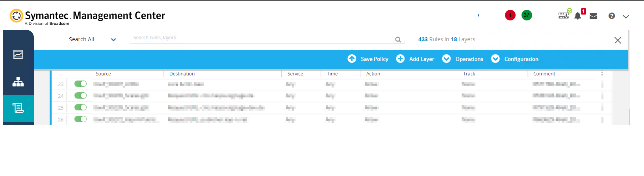Click the device status icon with green check
This screenshot has height=176, width=644.
[x=564, y=15]
